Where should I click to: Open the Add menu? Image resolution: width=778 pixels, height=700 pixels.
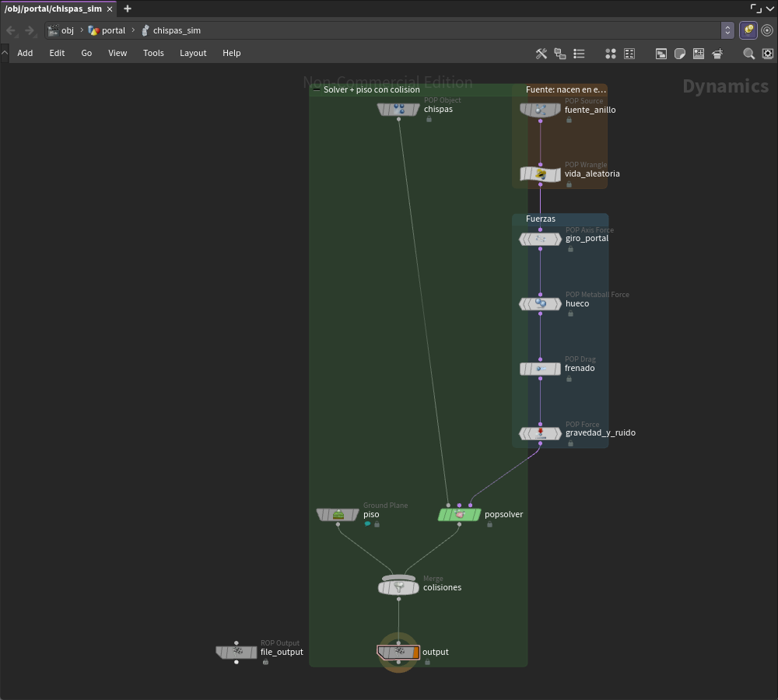25,53
